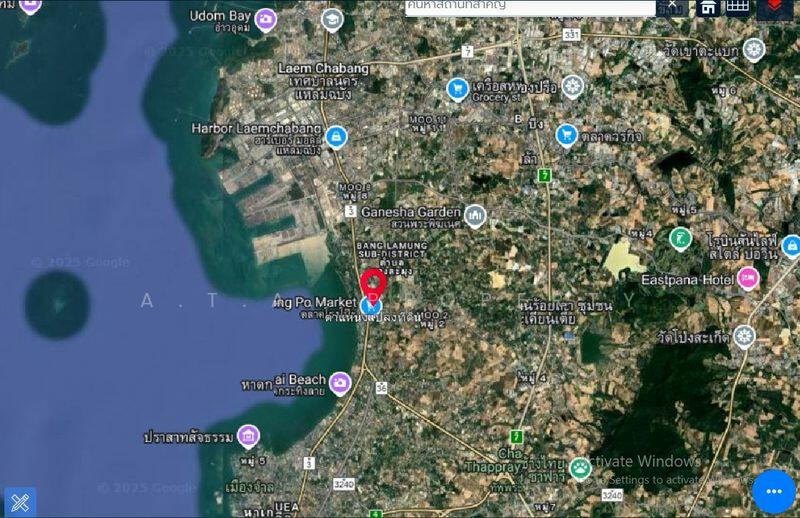The height and width of the screenshot is (518, 800).
Task: Select the Ganesha Garden place marker
Action: point(475,215)
